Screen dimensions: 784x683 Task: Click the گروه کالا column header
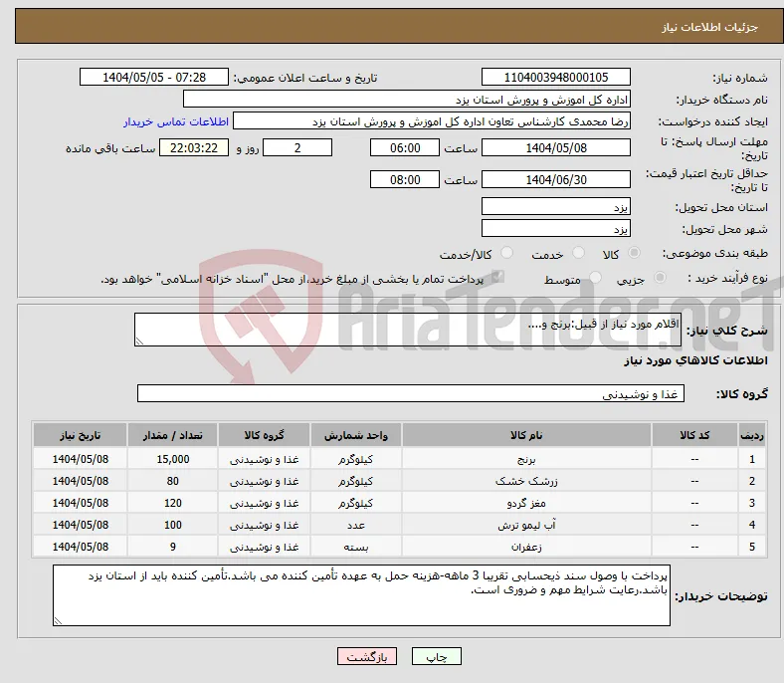264,435
